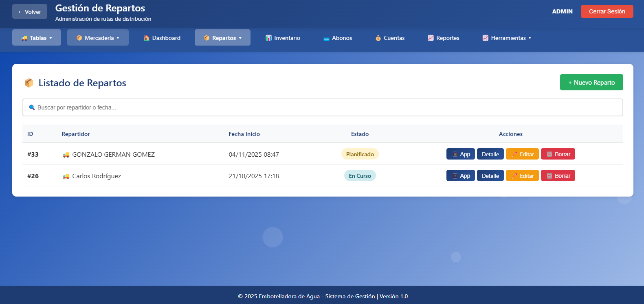Screen dimensions: 644x304
Task: Go to the Dashboard home page
Action: point(162,38)
